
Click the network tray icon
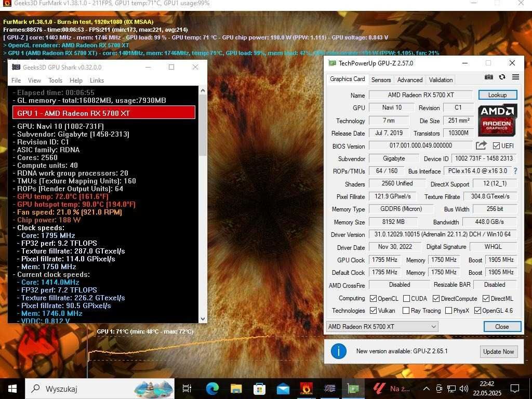click(451, 389)
